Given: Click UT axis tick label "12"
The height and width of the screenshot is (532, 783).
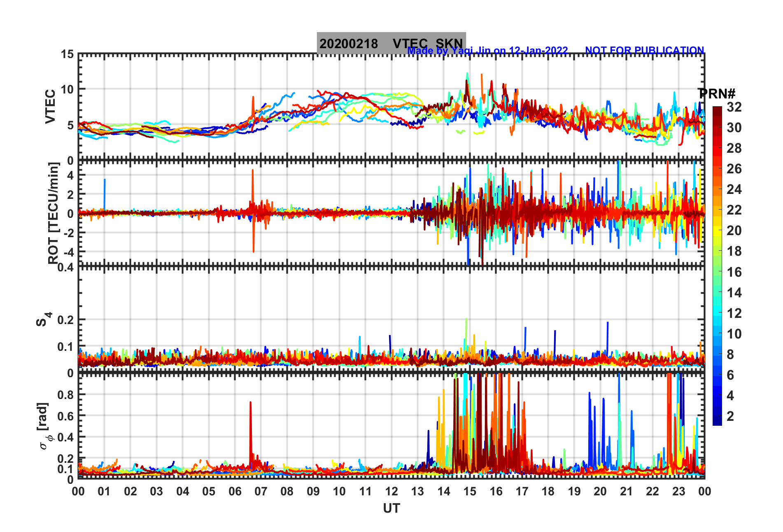Looking at the screenshot, I should (x=391, y=491).
